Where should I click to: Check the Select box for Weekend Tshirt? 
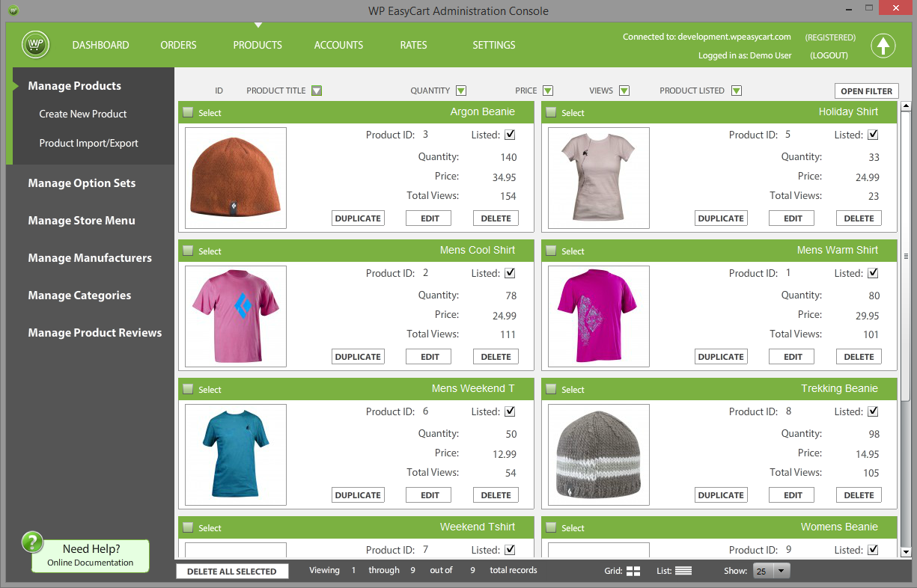pyautogui.click(x=188, y=527)
